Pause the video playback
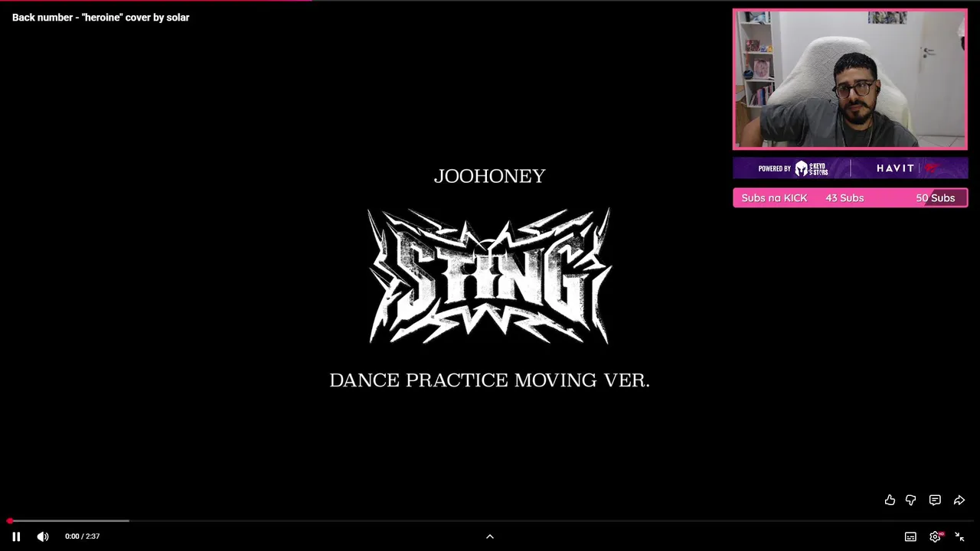The height and width of the screenshot is (551, 980). coord(16,536)
